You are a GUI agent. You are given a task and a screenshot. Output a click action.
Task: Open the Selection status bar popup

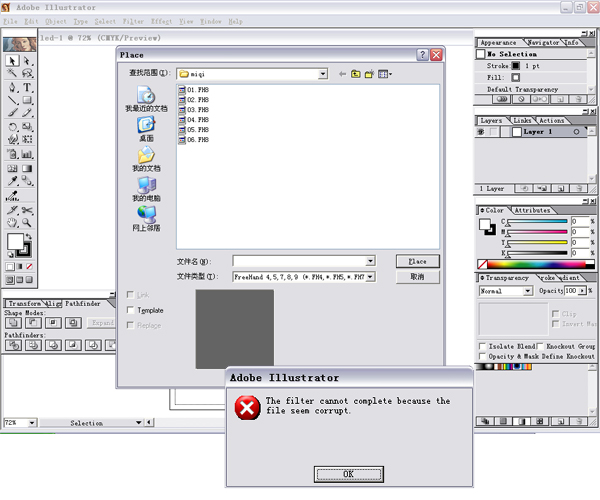click(x=139, y=423)
